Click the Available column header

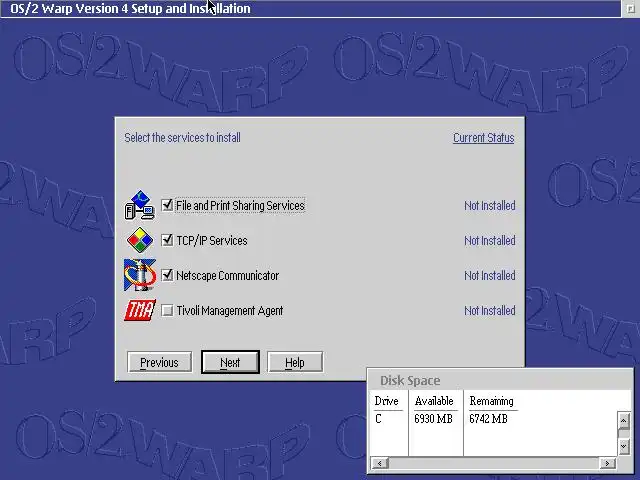(x=434, y=401)
